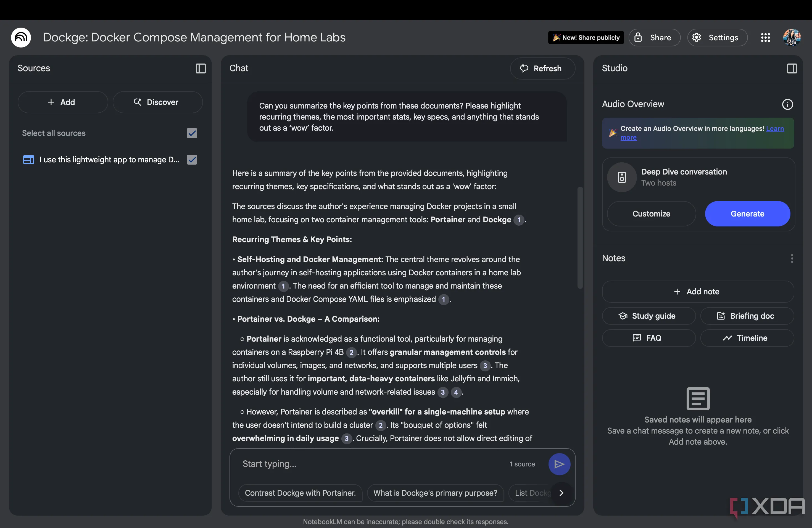Collapse the Studio panel
This screenshot has width=812, height=528.
point(792,68)
